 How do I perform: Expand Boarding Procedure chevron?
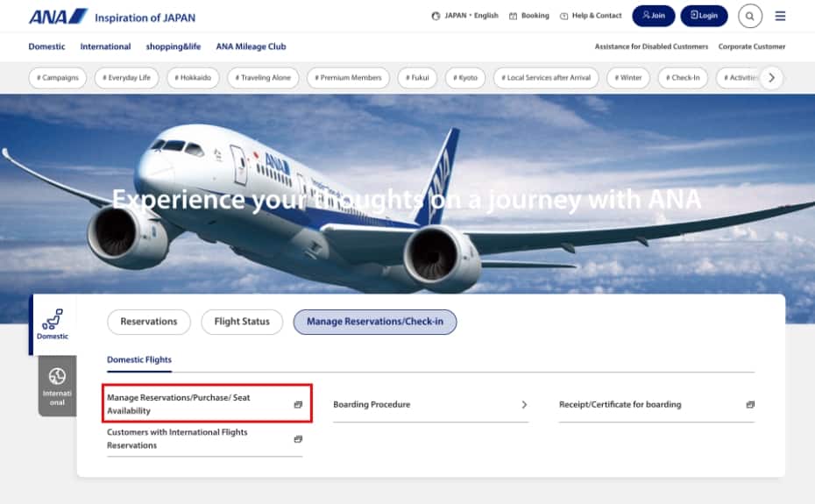click(x=524, y=405)
